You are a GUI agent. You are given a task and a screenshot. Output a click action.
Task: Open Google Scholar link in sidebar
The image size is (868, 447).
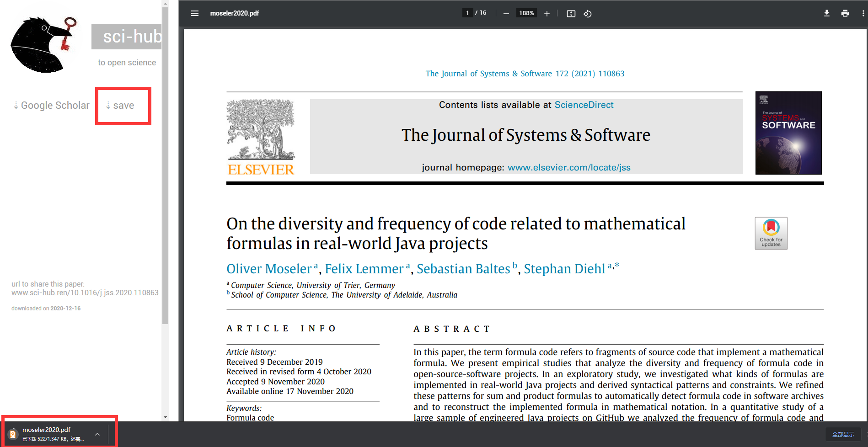coord(51,106)
